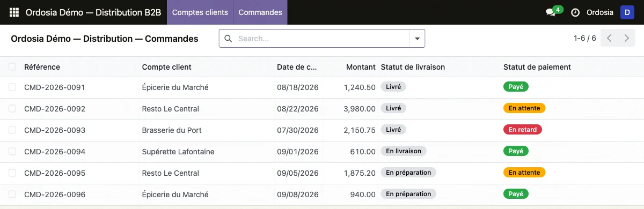Click En préparation badge in CMD-2026-0095 row

(408, 173)
